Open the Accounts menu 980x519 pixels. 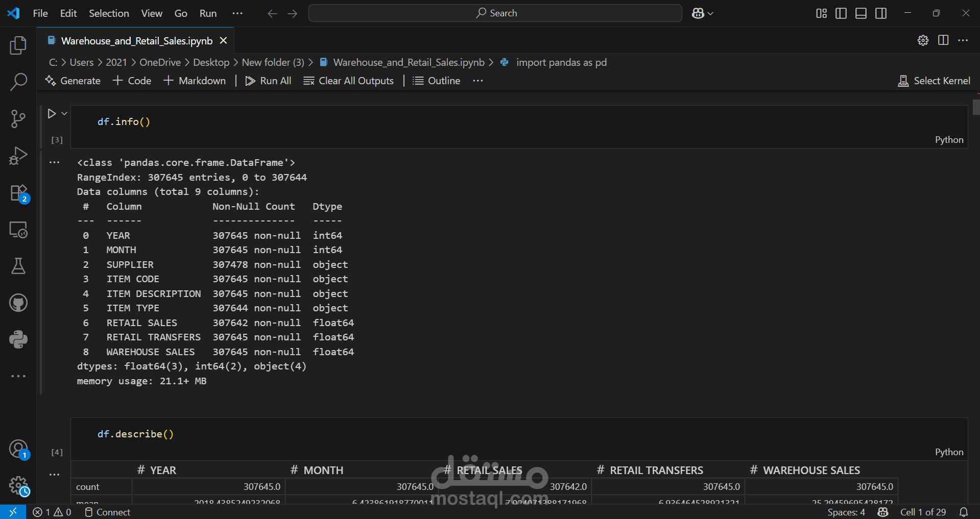coord(18,449)
